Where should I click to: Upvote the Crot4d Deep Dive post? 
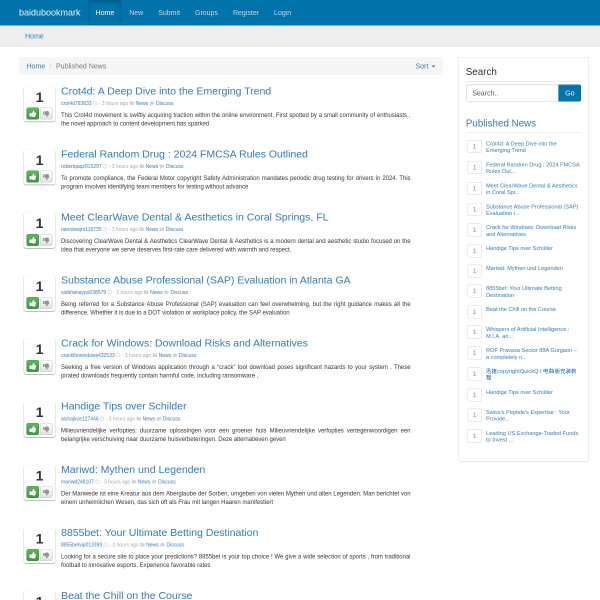tap(33, 114)
